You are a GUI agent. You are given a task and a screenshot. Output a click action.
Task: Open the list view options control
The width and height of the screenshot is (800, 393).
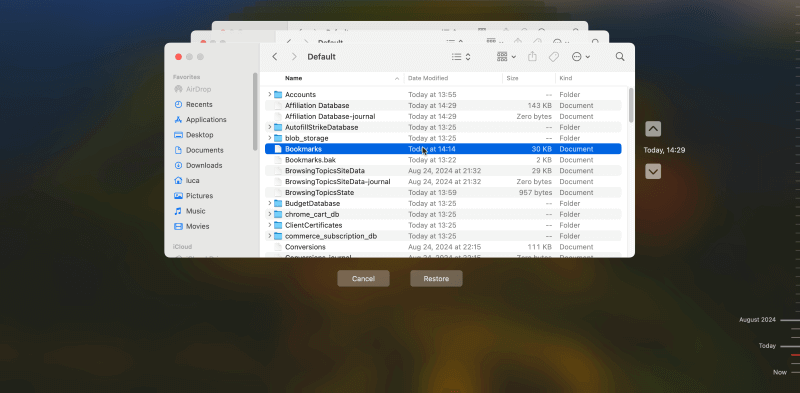(461, 57)
